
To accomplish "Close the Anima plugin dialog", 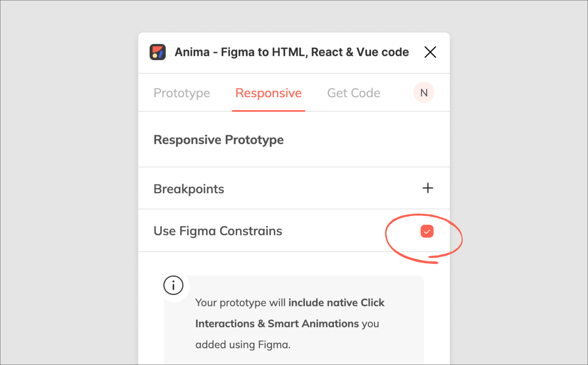I will [x=430, y=52].
